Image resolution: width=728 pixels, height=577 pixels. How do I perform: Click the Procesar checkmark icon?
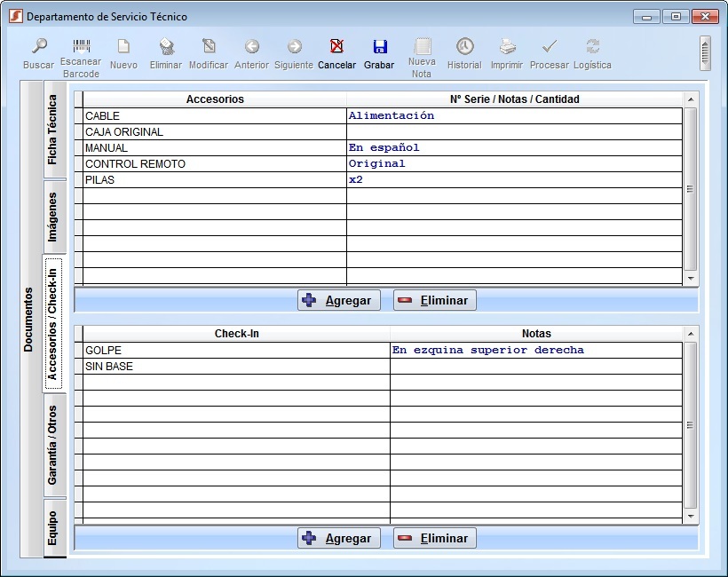coord(550,46)
